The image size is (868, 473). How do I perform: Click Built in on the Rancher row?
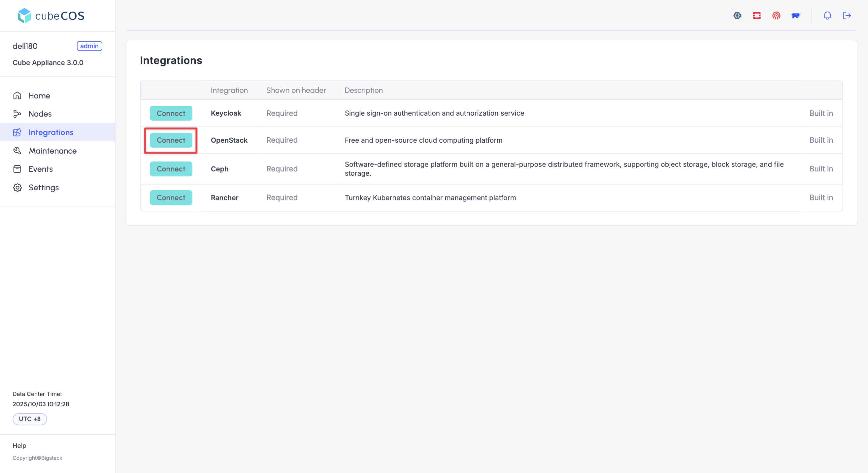[x=821, y=198]
